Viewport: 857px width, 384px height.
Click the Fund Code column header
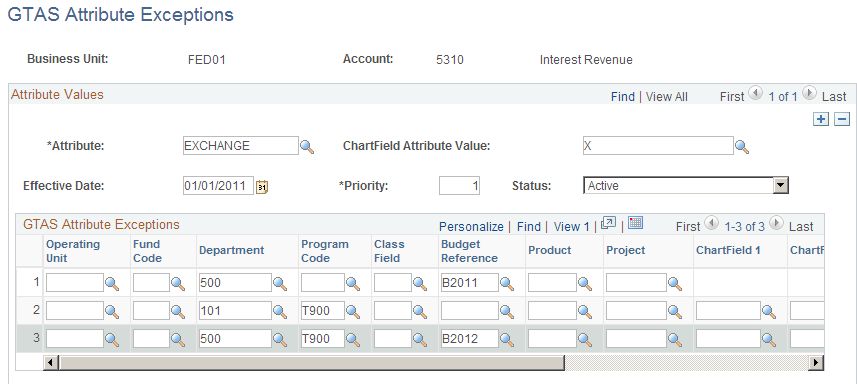[x=147, y=251]
